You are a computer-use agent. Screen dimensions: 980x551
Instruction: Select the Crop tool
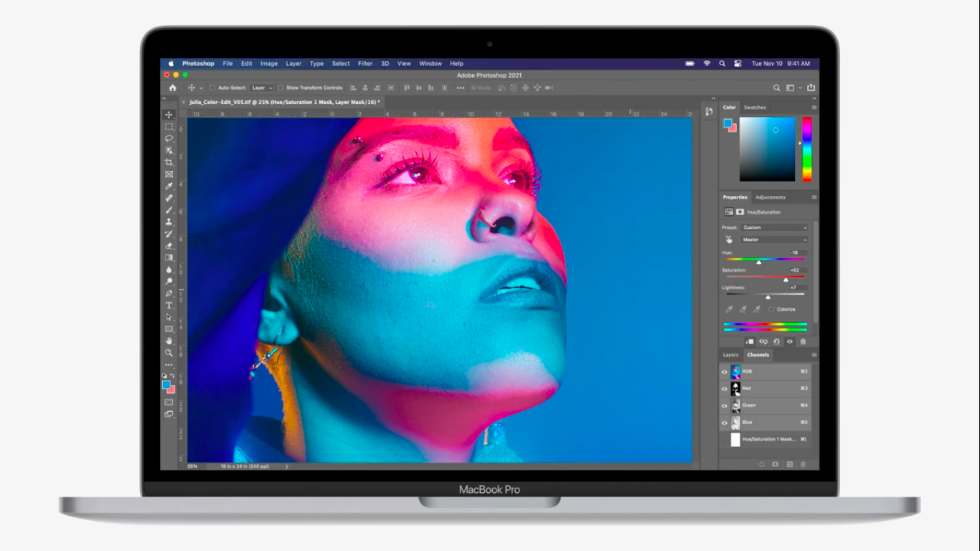(x=169, y=162)
